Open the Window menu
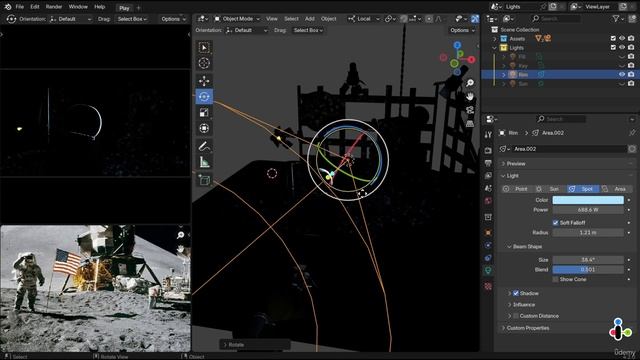Viewport: 640px width, 360px height. click(78, 7)
